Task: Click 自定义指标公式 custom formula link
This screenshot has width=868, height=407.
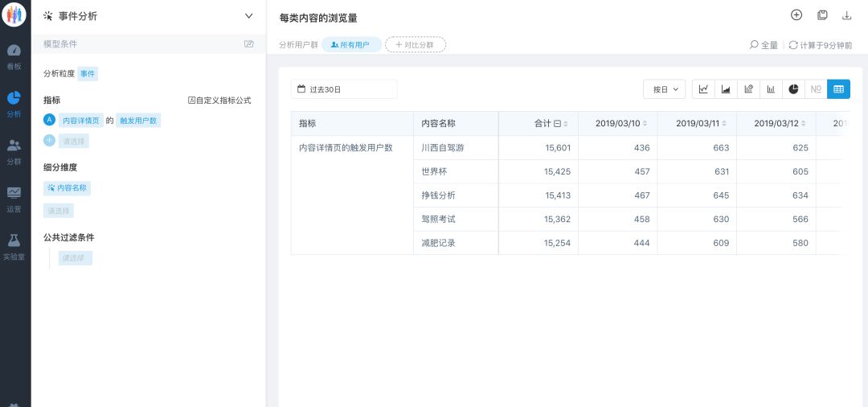Action: [219, 101]
